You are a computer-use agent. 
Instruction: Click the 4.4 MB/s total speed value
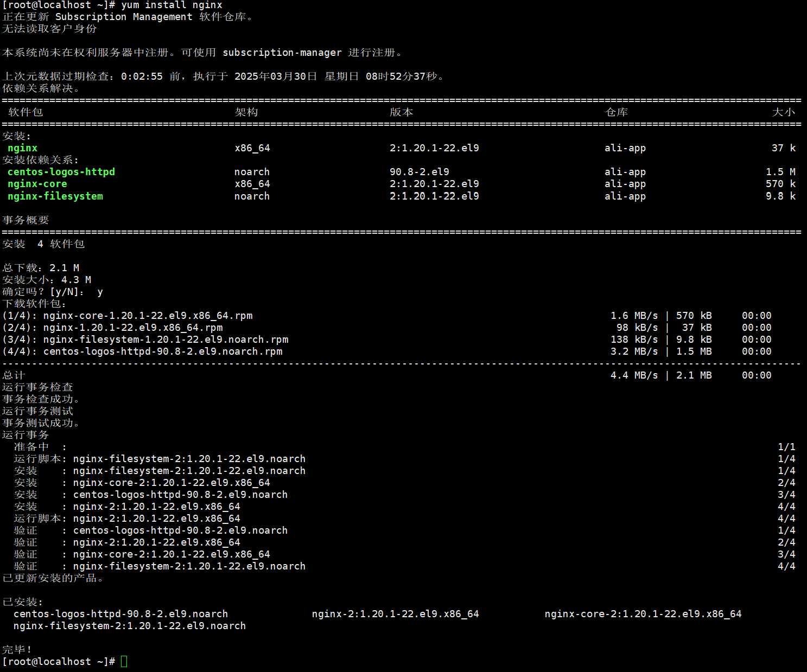633,375
